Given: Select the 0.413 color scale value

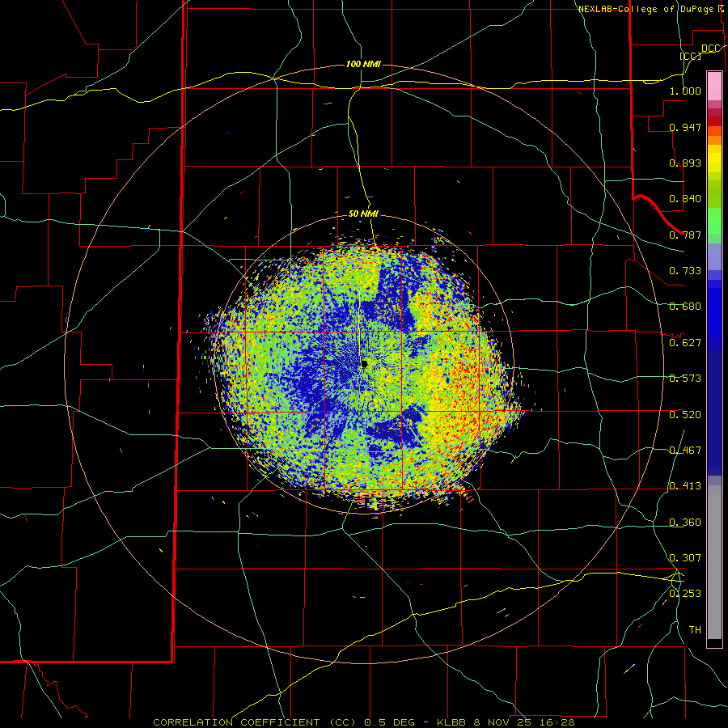Looking at the screenshot, I should (x=685, y=486).
